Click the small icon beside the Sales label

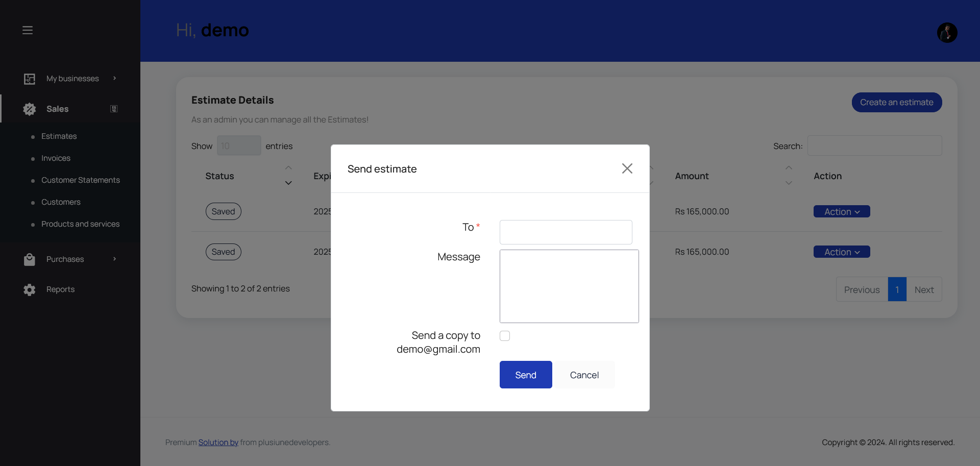click(x=113, y=109)
